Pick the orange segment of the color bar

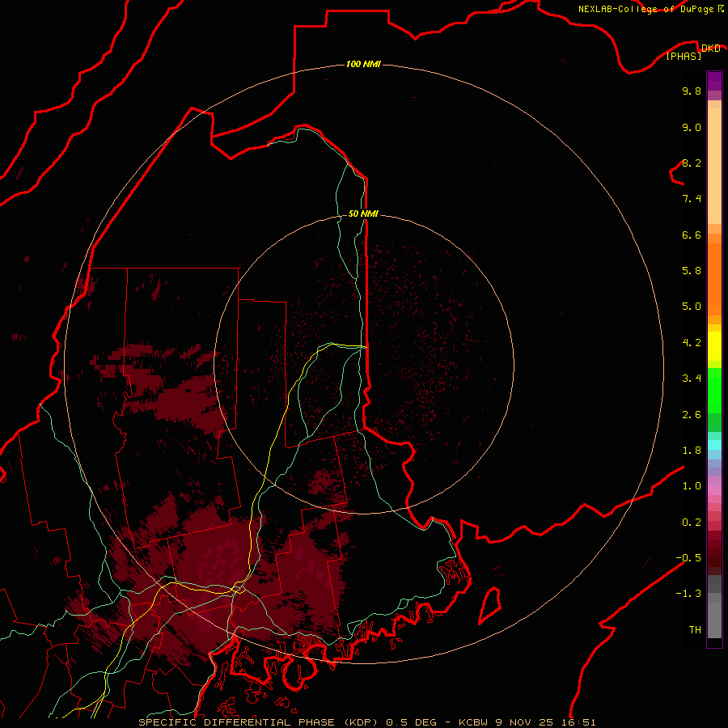(x=714, y=280)
